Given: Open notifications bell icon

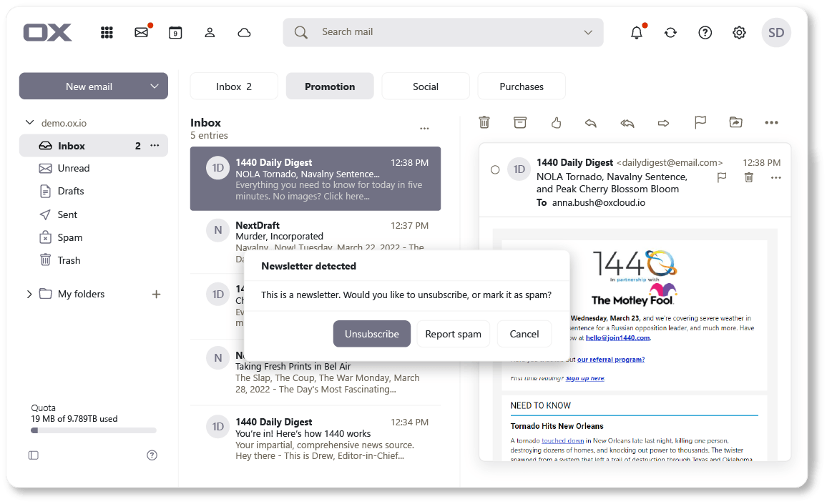Looking at the screenshot, I should (x=637, y=33).
